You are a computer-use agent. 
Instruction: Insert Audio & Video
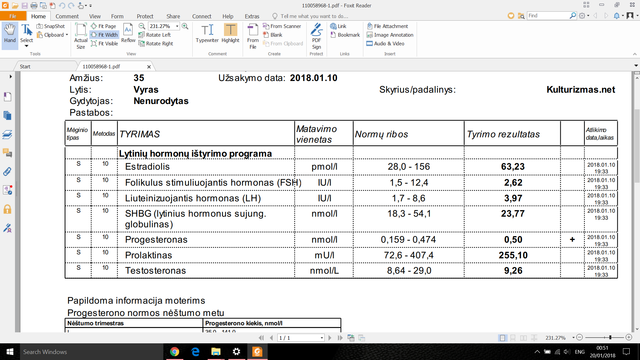pos(385,44)
